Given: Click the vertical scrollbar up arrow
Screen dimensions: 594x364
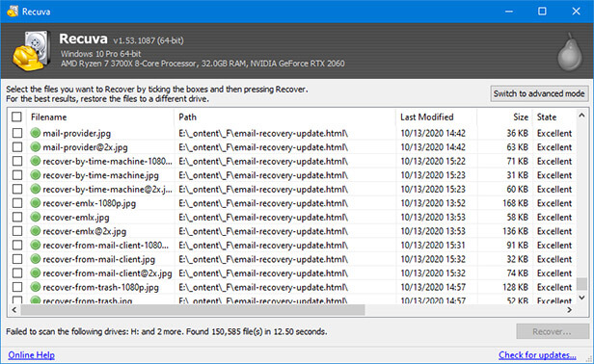Looking at the screenshot, I should 581,115.
